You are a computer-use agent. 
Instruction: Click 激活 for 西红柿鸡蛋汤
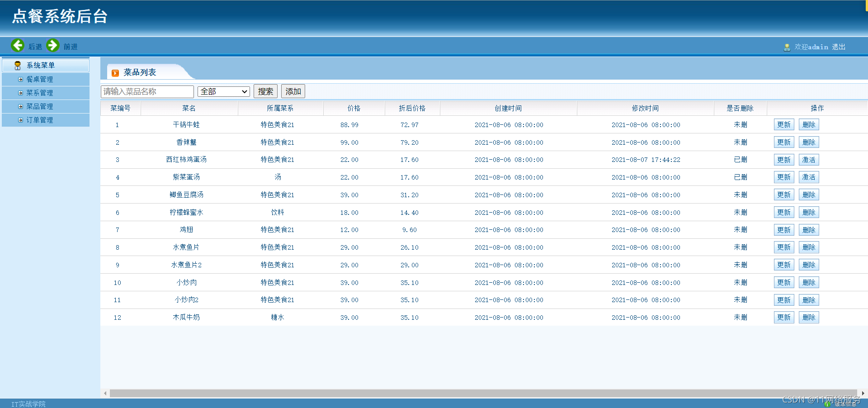pyautogui.click(x=809, y=160)
